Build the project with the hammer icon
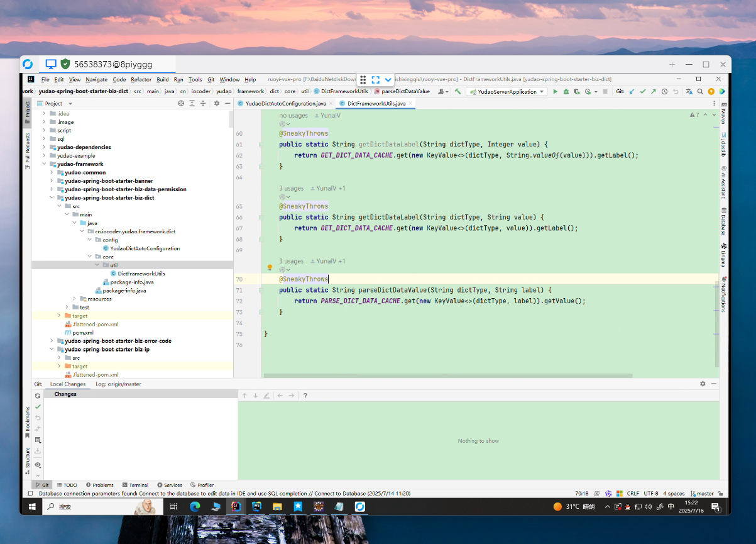The image size is (756, 544). 458,92
